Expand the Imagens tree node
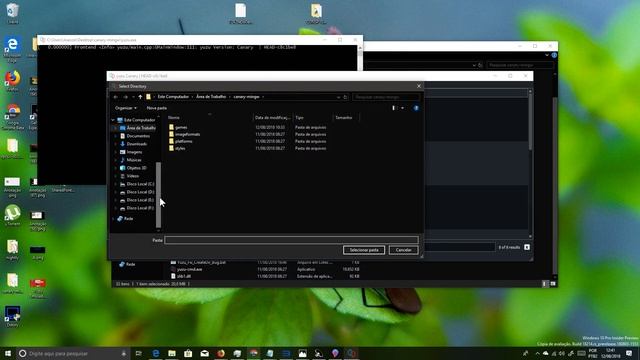Viewport: 640px width, 360px height. [x=116, y=152]
